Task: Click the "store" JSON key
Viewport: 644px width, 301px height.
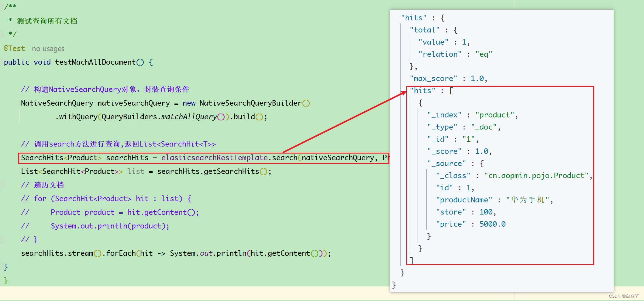Action: [451, 212]
